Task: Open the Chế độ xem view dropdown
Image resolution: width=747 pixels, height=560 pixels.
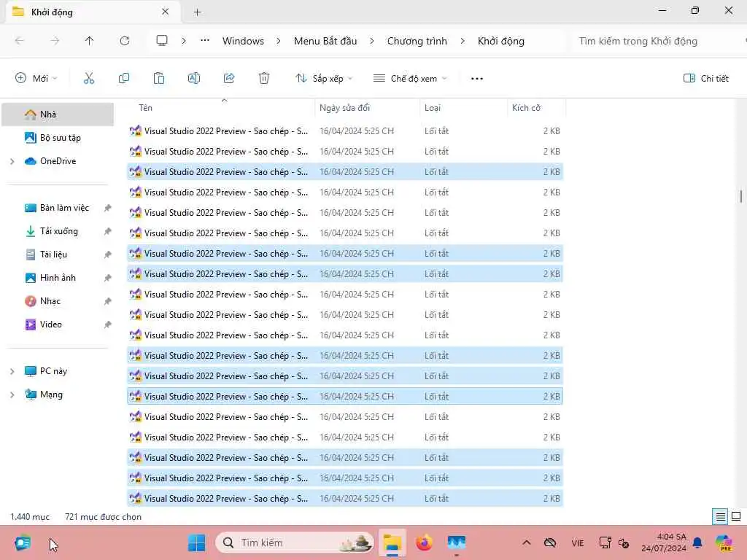Action: (x=411, y=78)
